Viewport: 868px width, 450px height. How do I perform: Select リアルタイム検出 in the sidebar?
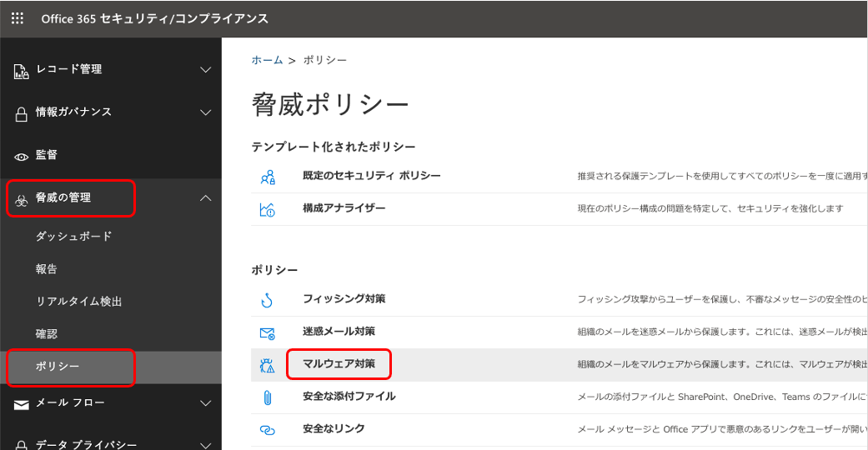(79, 302)
